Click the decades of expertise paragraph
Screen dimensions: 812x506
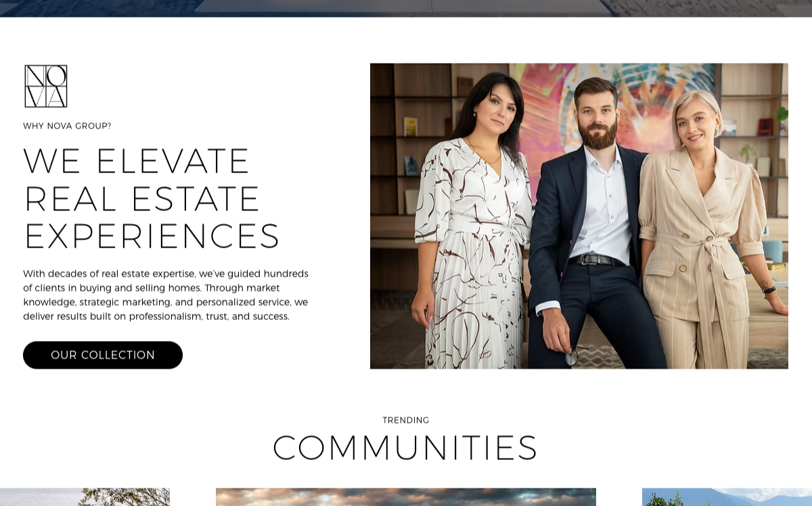pos(166,295)
